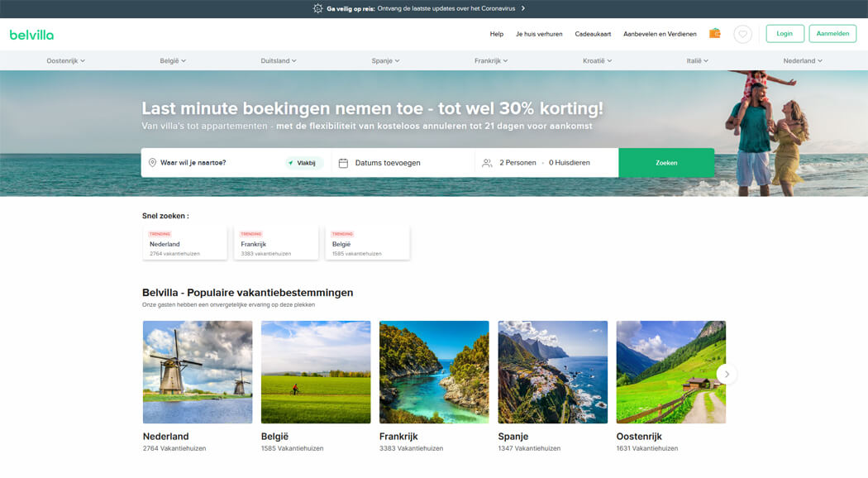Open the Help link

pyautogui.click(x=497, y=35)
